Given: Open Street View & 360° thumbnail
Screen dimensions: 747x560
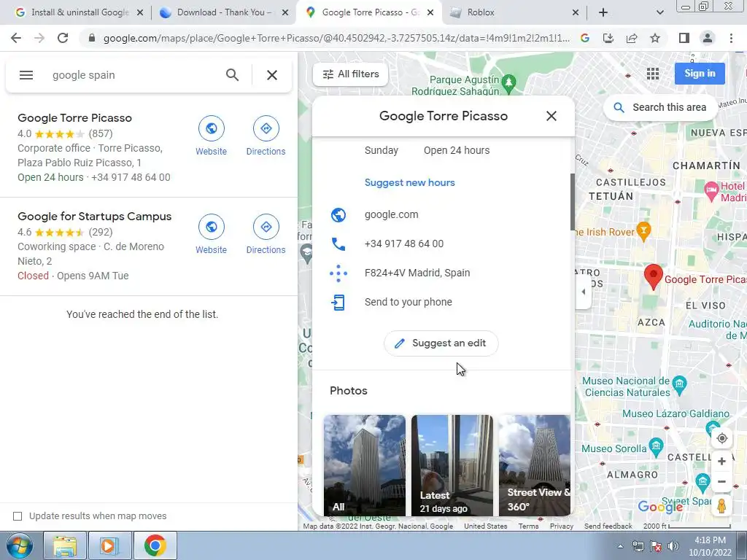Looking at the screenshot, I should (x=534, y=465).
